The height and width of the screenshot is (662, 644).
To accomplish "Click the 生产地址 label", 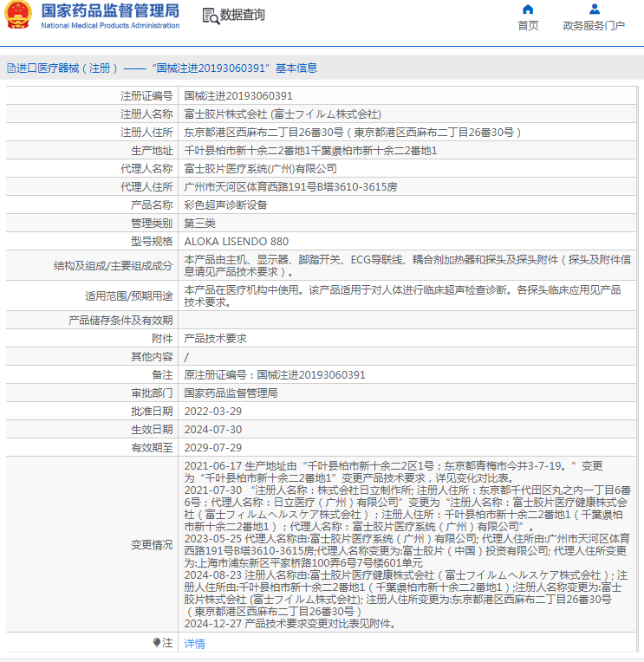I will [152, 150].
